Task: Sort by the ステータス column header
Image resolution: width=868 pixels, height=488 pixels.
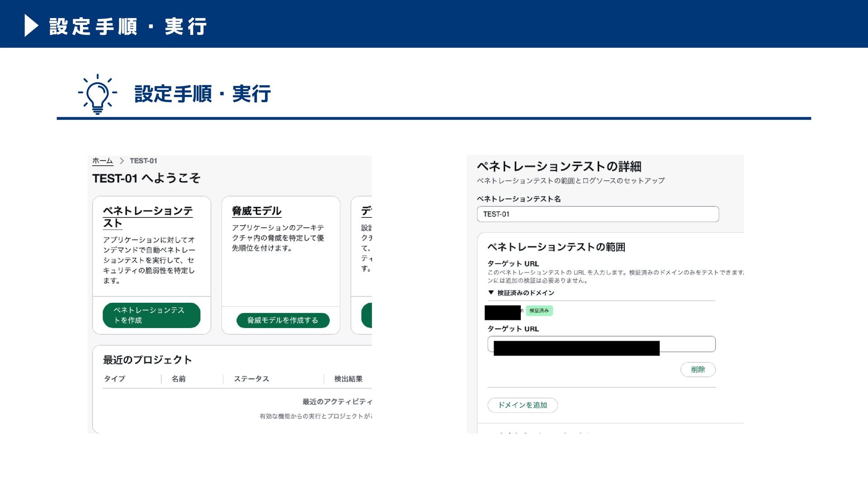Action: [x=251, y=379]
